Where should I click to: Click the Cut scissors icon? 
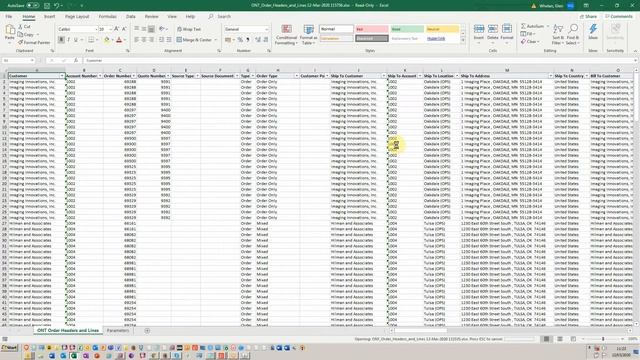20,27
